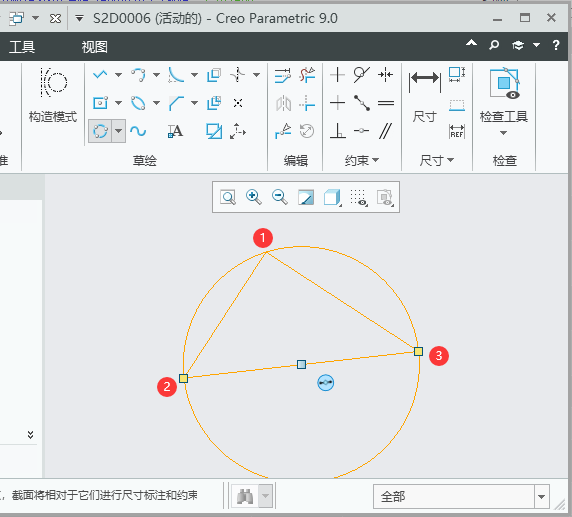
Task: Select the Text sketch tool
Action: coord(175,131)
